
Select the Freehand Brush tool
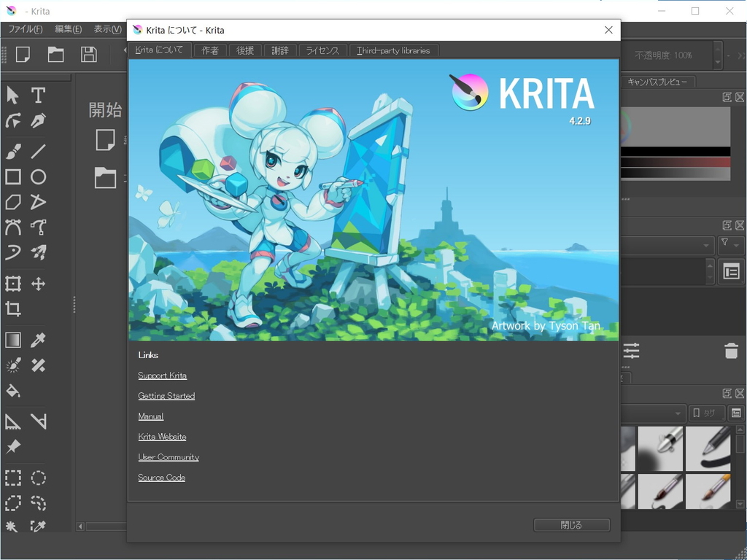[12, 150]
